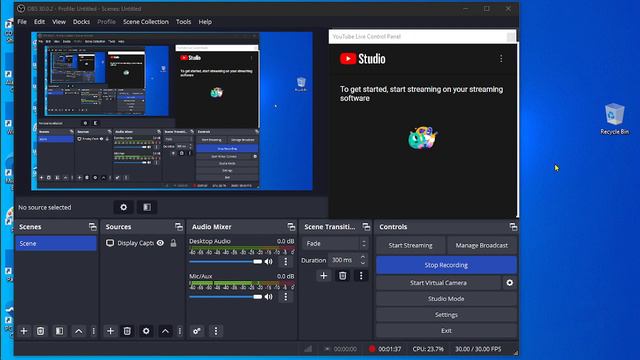640x360 pixels.
Task: Toggle Display Capture lock
Action: [x=173, y=243]
